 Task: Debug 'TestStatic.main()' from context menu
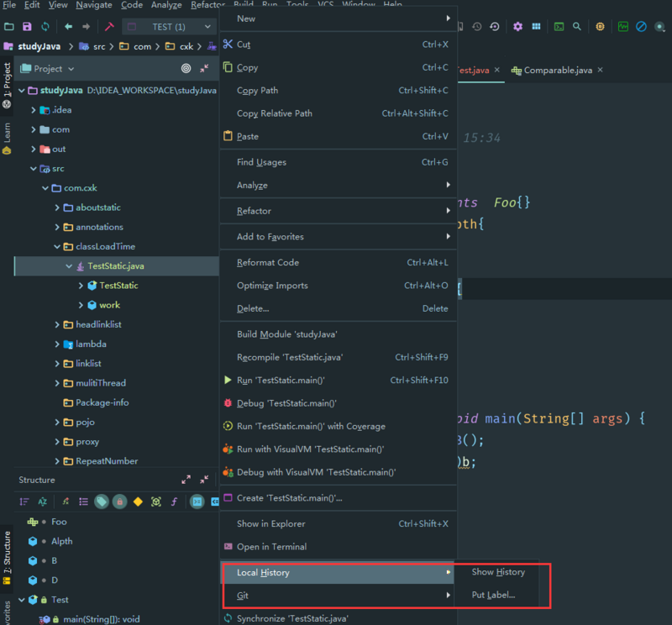(x=338, y=403)
